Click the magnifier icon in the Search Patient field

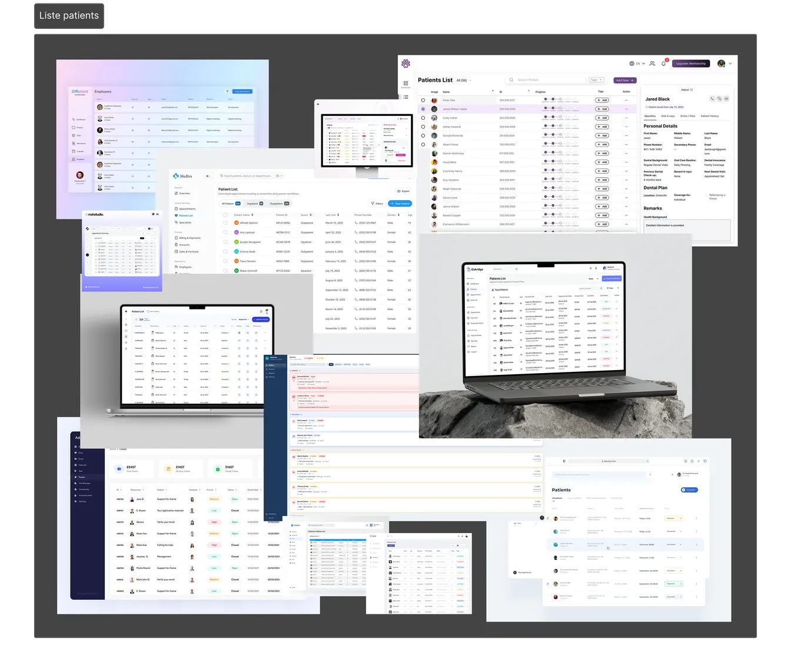pos(511,80)
